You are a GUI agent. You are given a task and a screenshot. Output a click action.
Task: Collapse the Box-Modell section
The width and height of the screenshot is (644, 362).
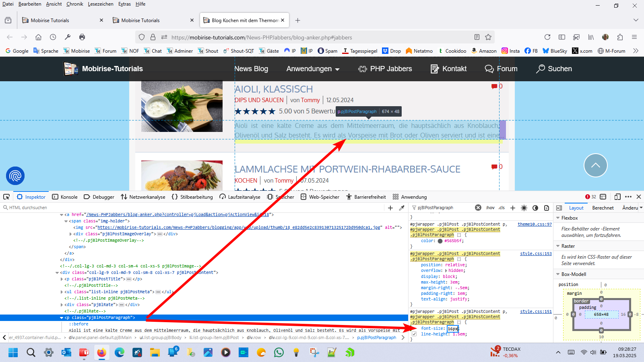coord(558,274)
